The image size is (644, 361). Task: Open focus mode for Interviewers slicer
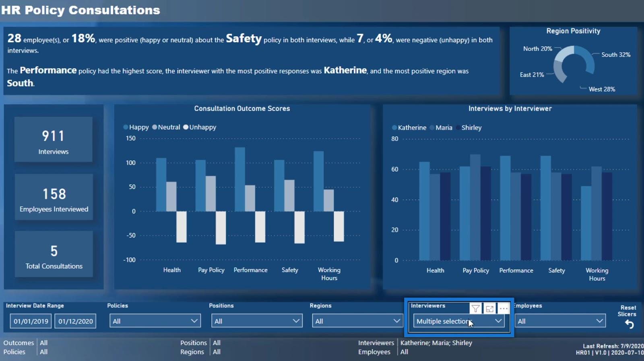489,309
